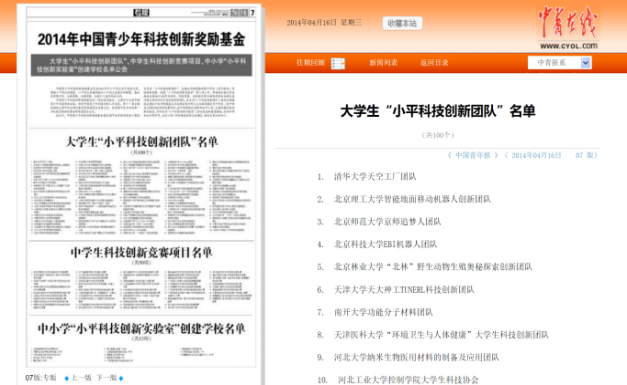Viewport: 627px width, 385px height.
Task: Click the （共100个） subtitle under the article title
Action: point(438,135)
